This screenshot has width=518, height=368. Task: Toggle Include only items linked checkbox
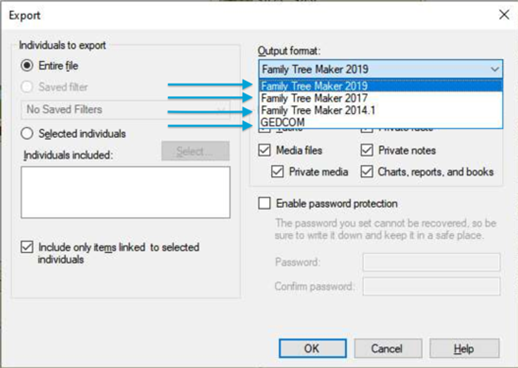pyautogui.click(x=27, y=247)
